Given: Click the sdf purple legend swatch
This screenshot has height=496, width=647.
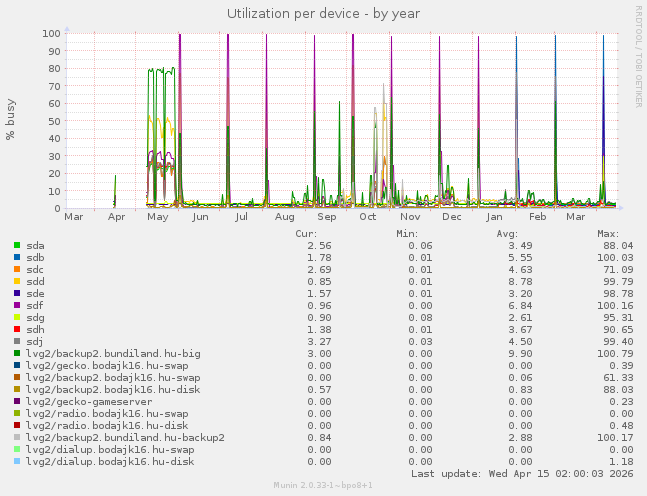Looking at the screenshot, I should click(17, 305).
